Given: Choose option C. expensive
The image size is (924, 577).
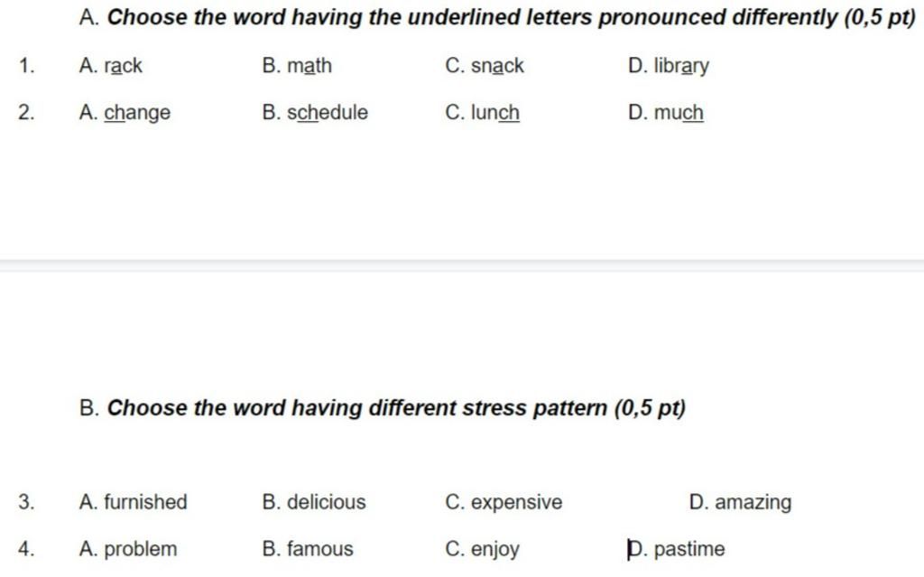Looking at the screenshot, I should tap(504, 503).
